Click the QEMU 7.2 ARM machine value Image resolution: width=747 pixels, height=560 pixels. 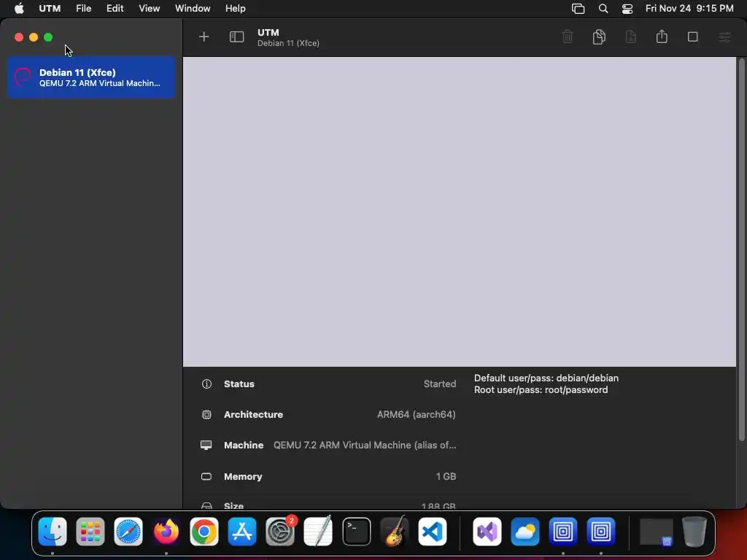point(365,446)
